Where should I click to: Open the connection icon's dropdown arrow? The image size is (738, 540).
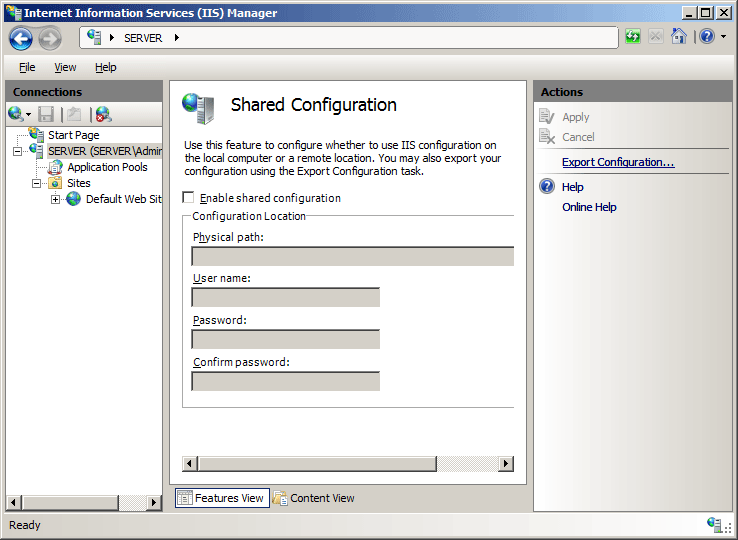[x=28, y=114]
